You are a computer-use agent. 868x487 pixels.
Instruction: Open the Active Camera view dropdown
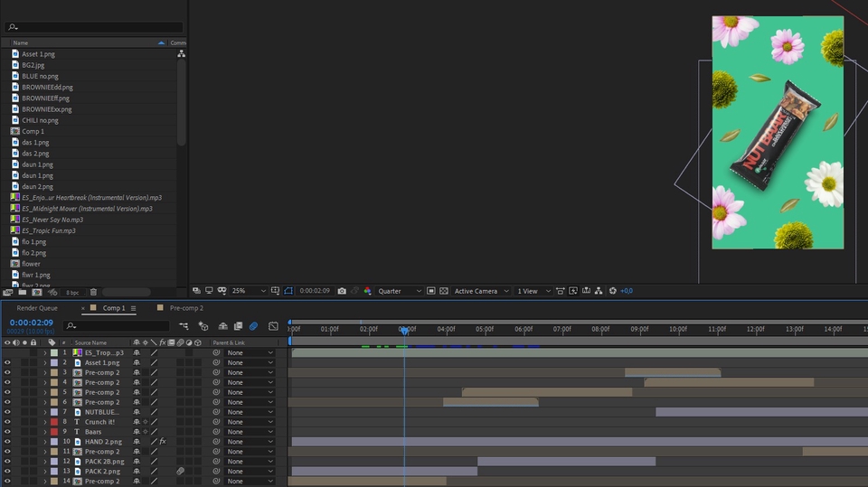481,291
